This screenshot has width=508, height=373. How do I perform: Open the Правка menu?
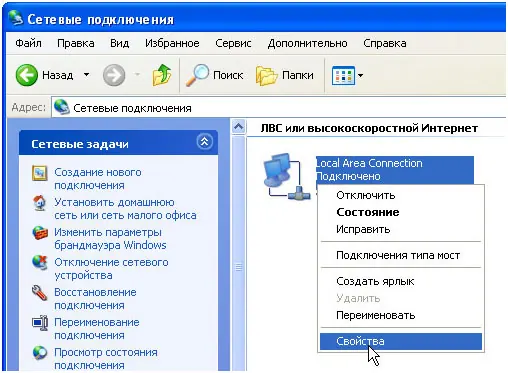76,43
